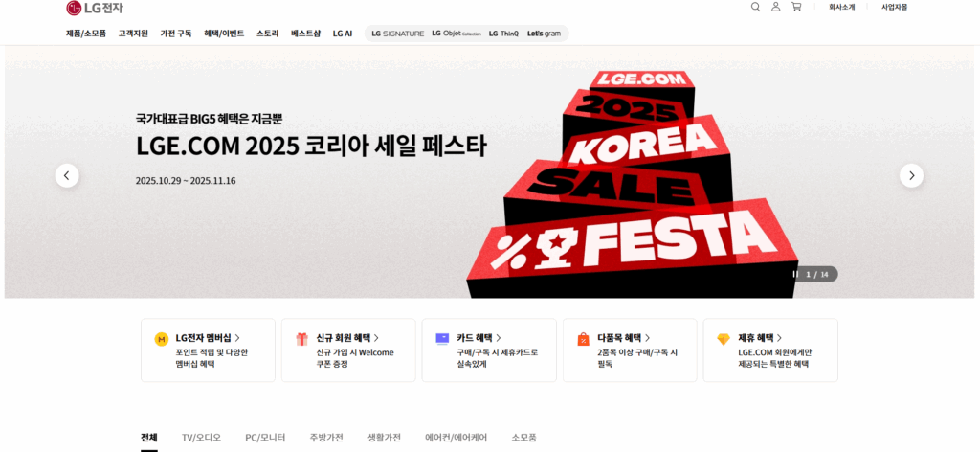Image resolution: width=980 pixels, height=452 pixels.
Task: Click the yellow membership M icon
Action: [x=161, y=339]
